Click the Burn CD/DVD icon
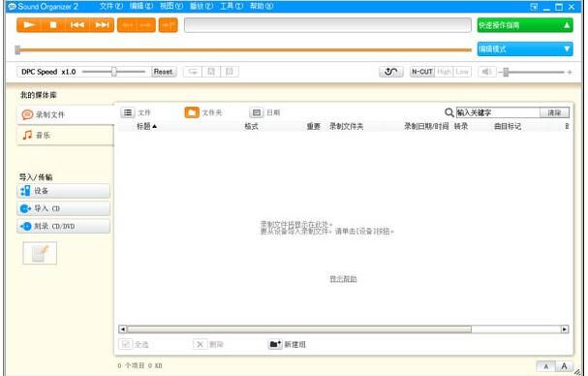The height and width of the screenshot is (376, 588). (x=25, y=226)
